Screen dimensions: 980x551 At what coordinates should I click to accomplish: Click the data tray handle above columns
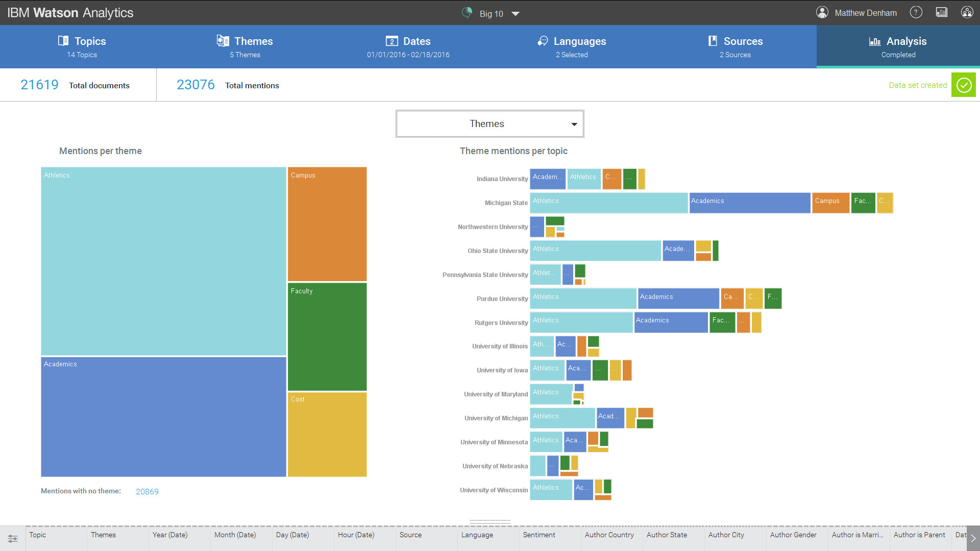(490, 522)
